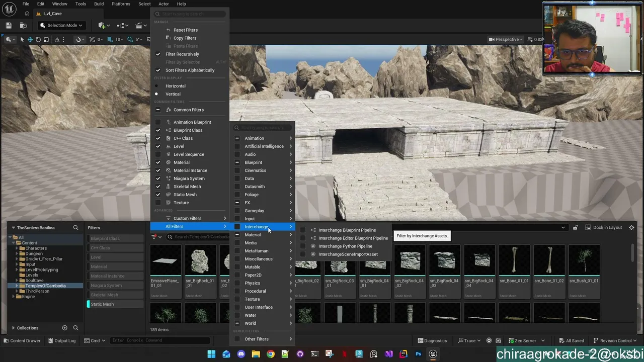Enable the Animation Blueprint filter checkbox

[158, 122]
